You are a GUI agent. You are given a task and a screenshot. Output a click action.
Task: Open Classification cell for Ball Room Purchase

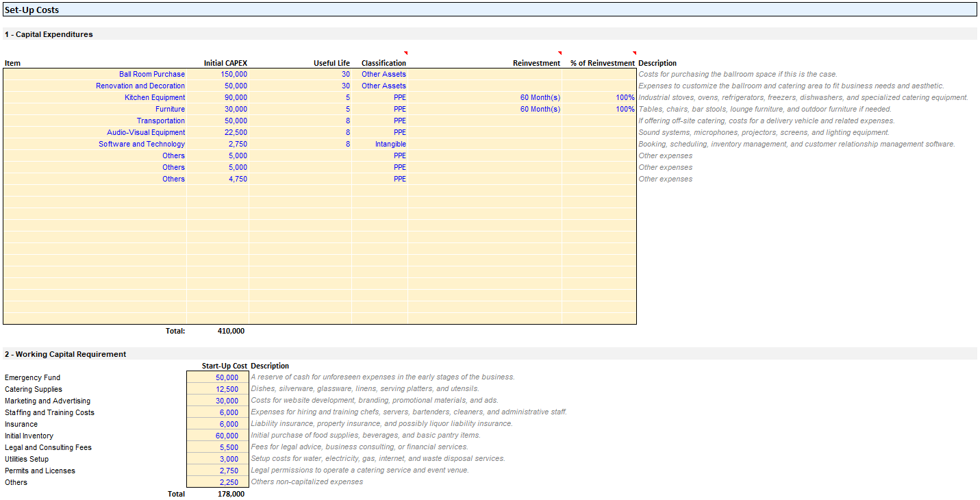click(384, 74)
